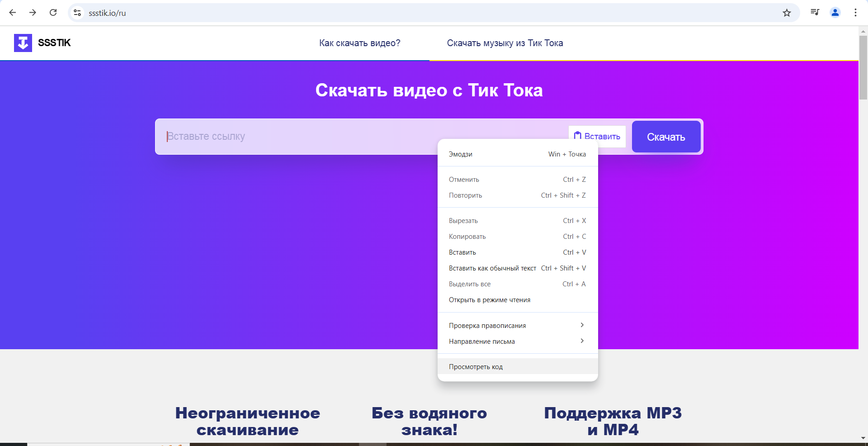This screenshot has height=446, width=868.
Task: Choose 'Открыть в режиме чтения'
Action: (518, 300)
